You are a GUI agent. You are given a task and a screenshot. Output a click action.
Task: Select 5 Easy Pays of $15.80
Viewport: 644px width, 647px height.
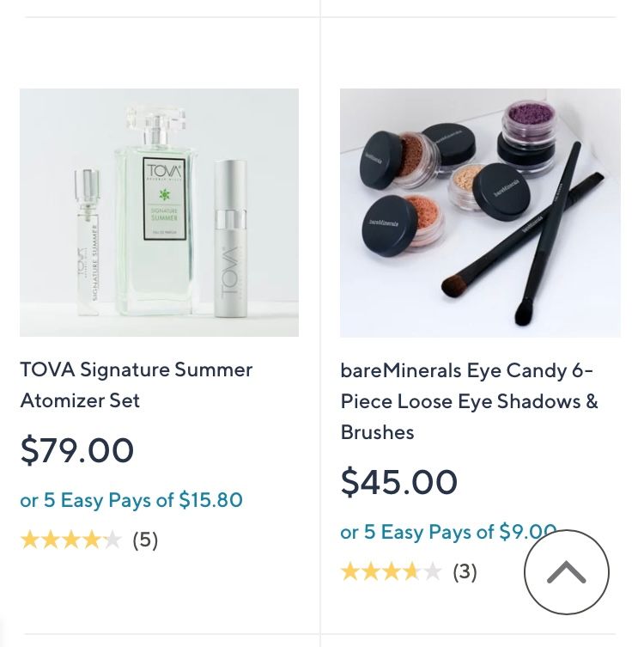pyautogui.click(x=131, y=500)
